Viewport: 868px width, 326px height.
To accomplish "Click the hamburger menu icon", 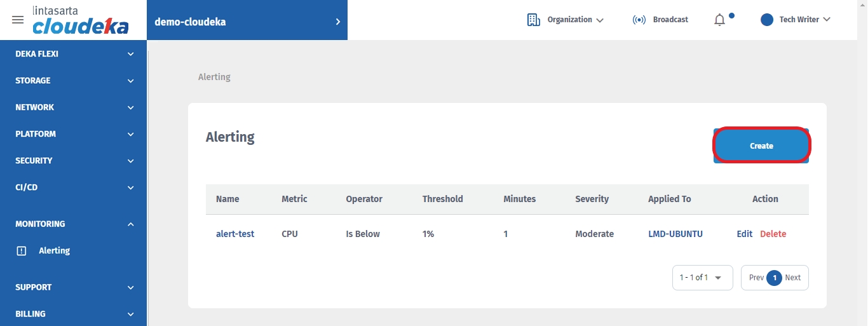I will click(x=18, y=20).
